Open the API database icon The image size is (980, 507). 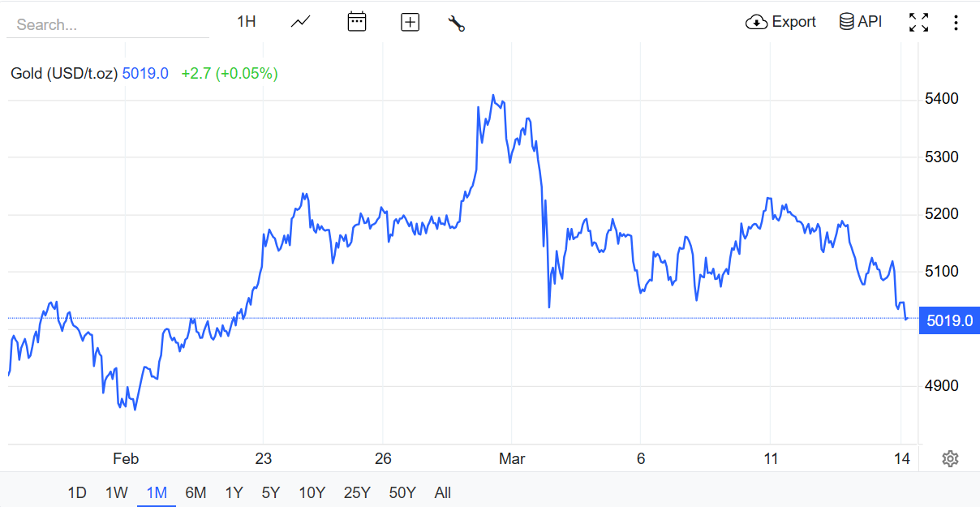pos(846,22)
